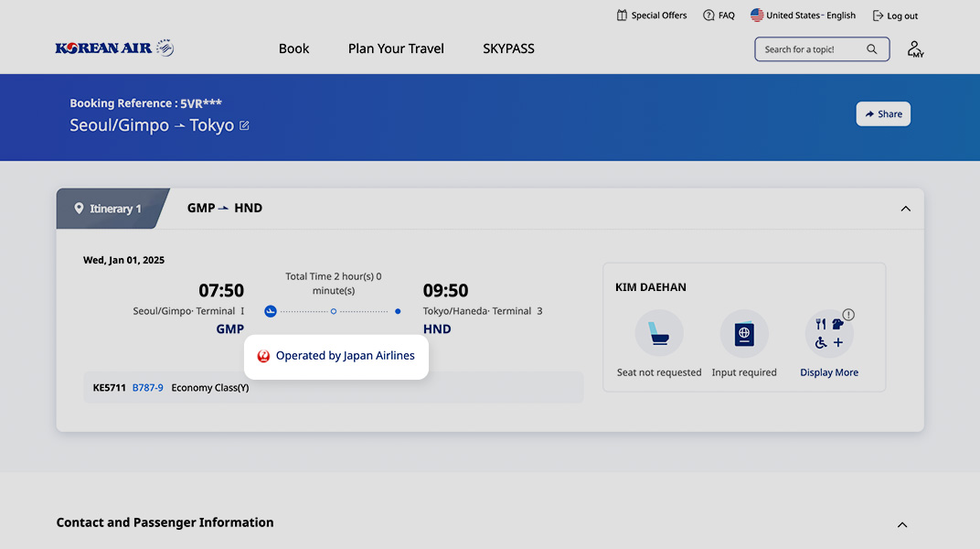Screen dimensions: 980x549
Task: Open the Book menu
Action: coord(293,48)
